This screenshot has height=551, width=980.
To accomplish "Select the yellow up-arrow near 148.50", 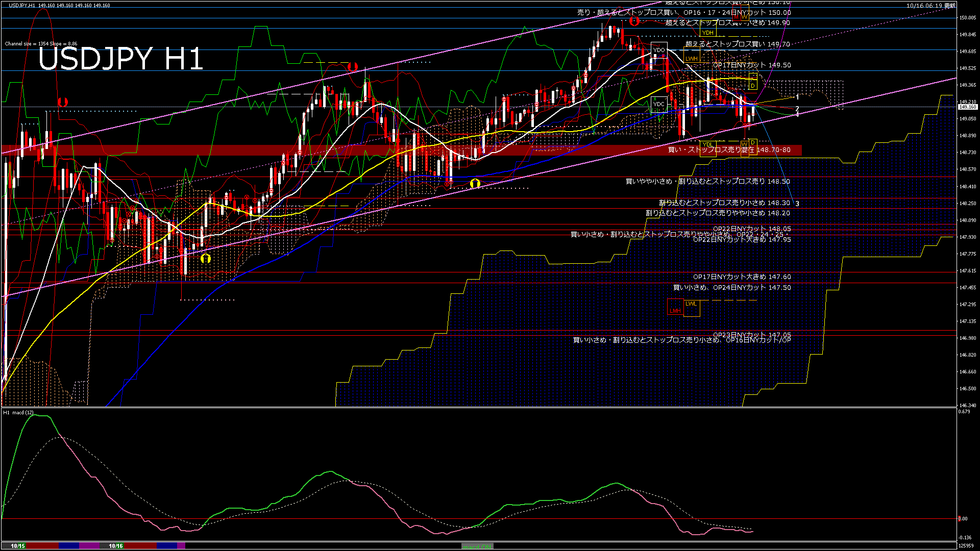I will (475, 183).
